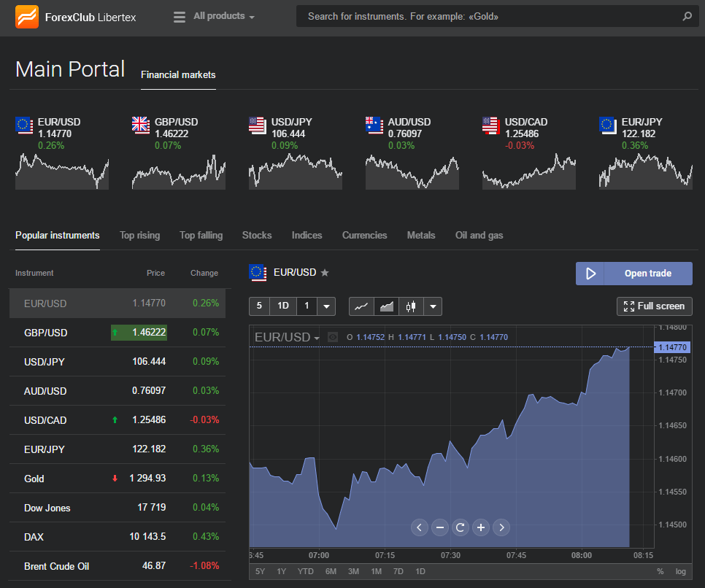
Task: Open the GBP/USD UK flag tile
Action: coord(141,125)
